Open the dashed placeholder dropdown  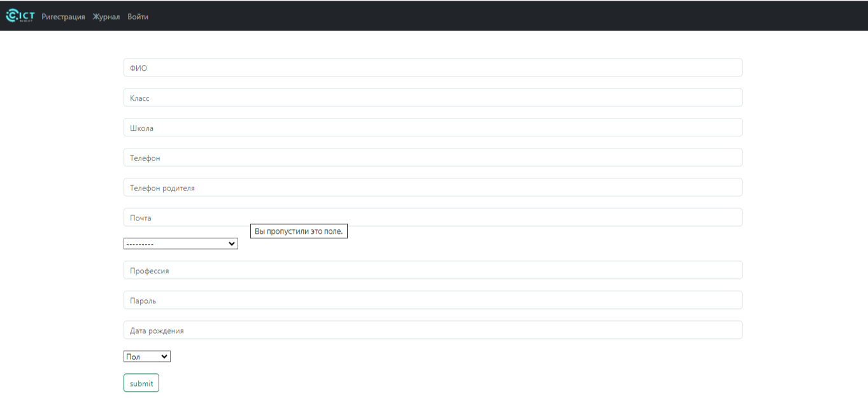coord(181,243)
